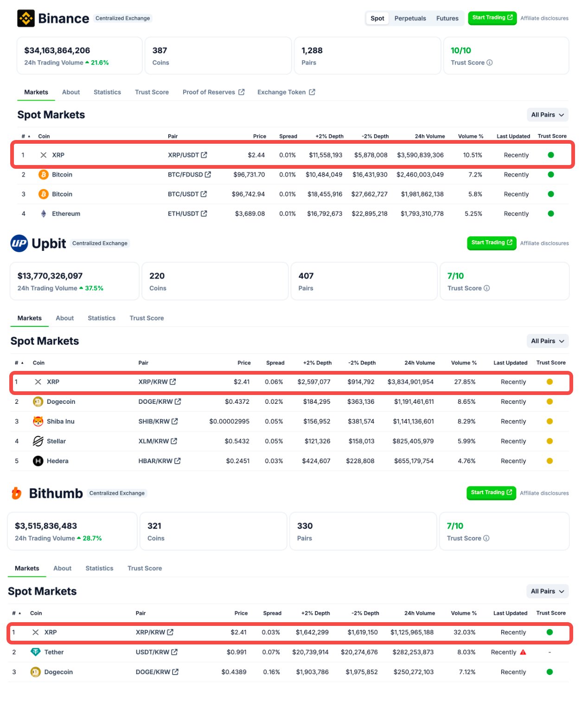Sort Upbit table by Spread header

coord(275,363)
